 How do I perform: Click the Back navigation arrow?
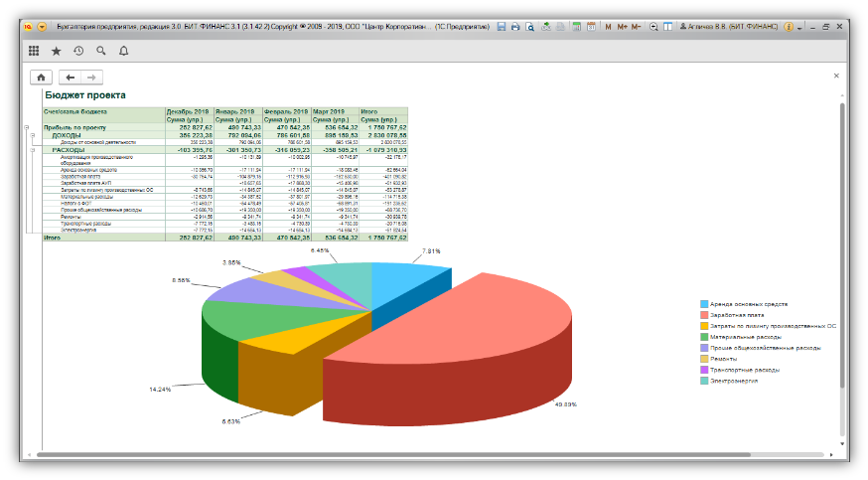click(69, 77)
